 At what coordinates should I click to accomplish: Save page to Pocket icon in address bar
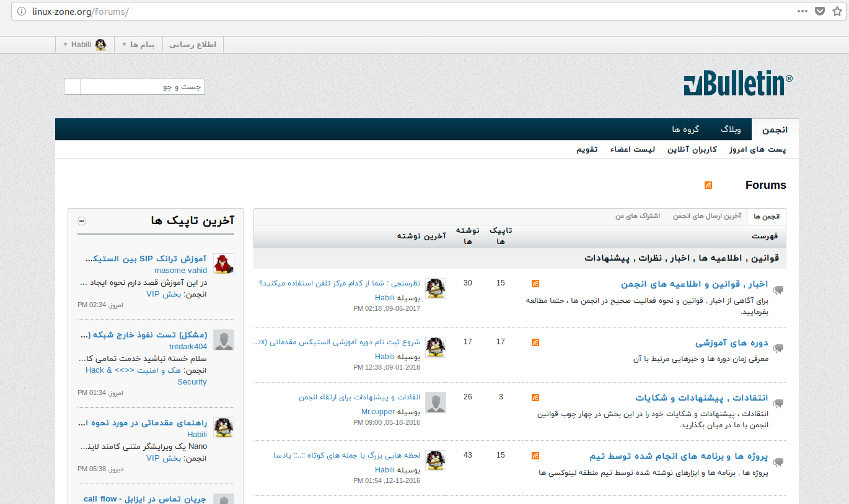(819, 11)
